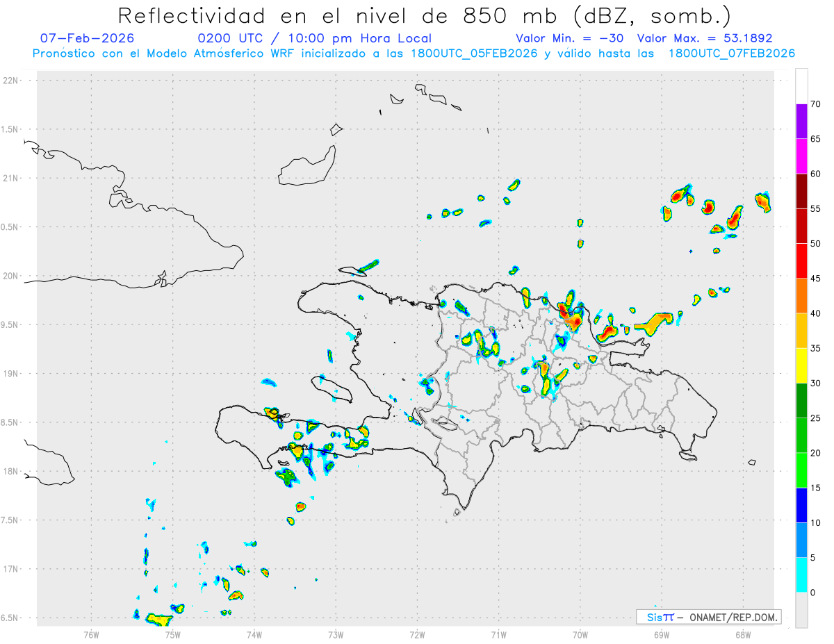Click the colorbar tick label "20"
The image size is (834, 644).
click(816, 453)
